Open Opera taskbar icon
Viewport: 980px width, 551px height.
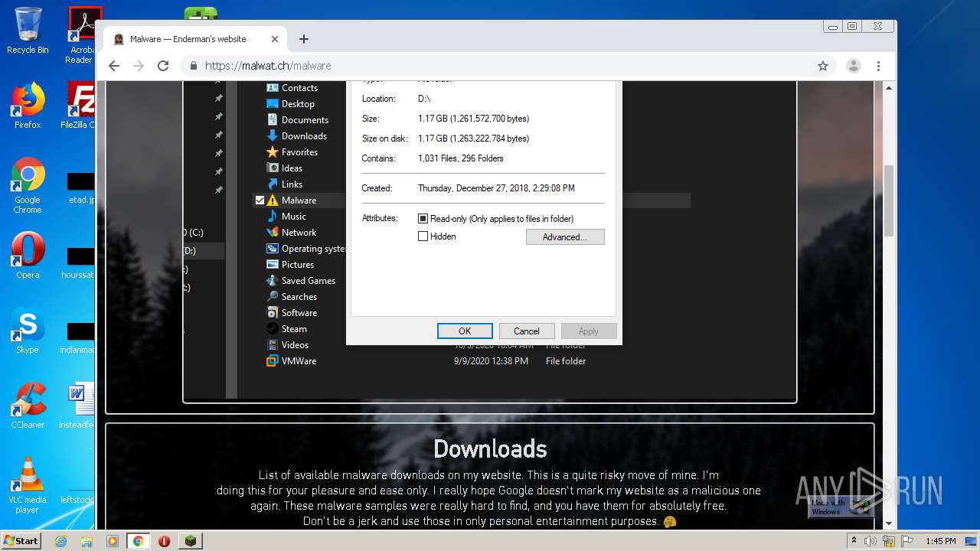tap(164, 541)
